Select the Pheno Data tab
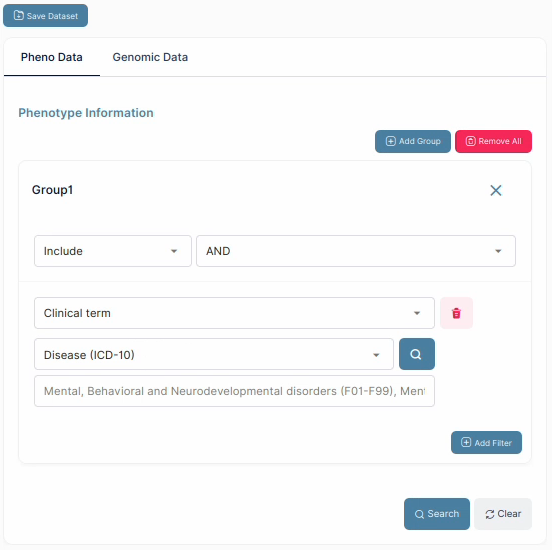The width and height of the screenshot is (552, 550). (52, 57)
